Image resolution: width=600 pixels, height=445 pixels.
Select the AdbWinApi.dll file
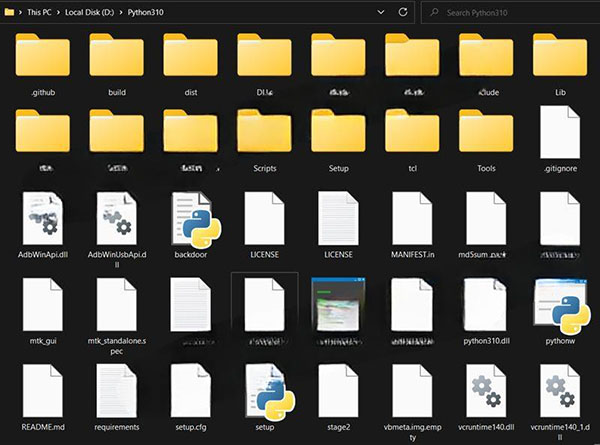coord(43,217)
